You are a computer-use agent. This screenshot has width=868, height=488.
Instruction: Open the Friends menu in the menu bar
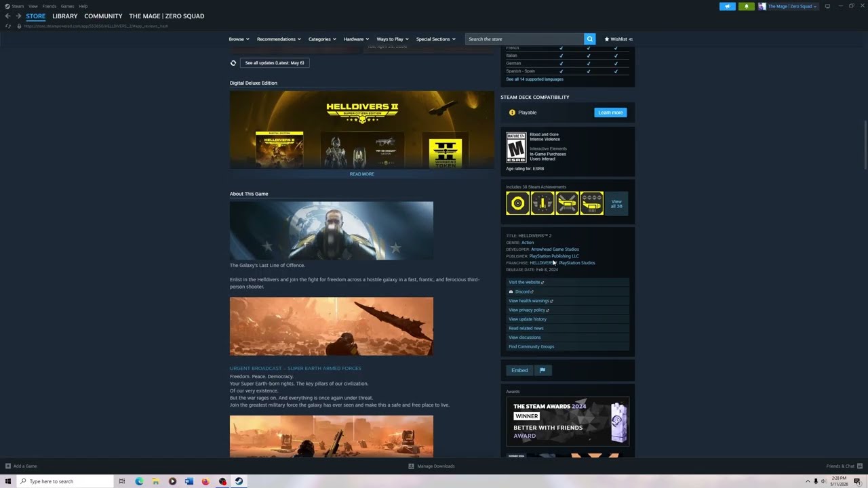pos(50,6)
